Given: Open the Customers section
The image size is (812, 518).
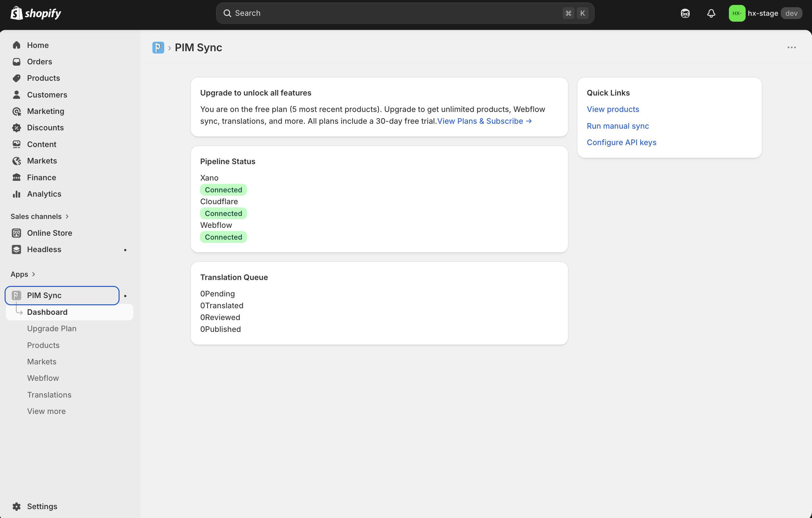Looking at the screenshot, I should pos(69,95).
